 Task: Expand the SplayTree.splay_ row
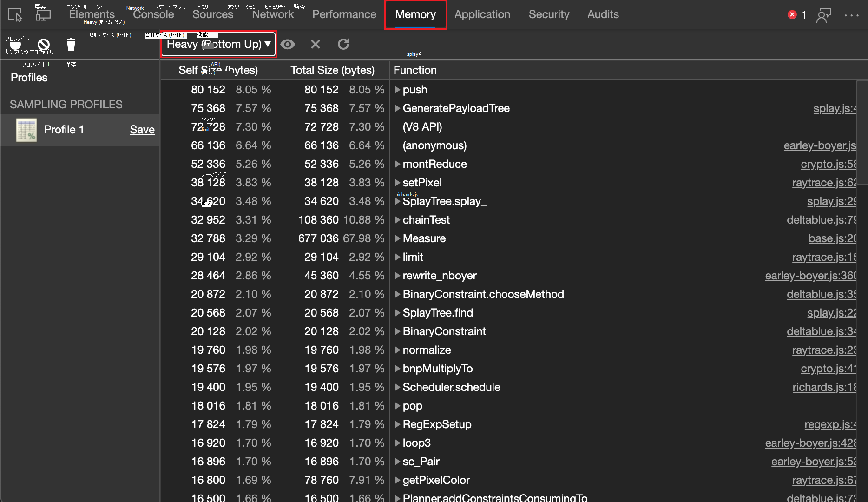(398, 201)
